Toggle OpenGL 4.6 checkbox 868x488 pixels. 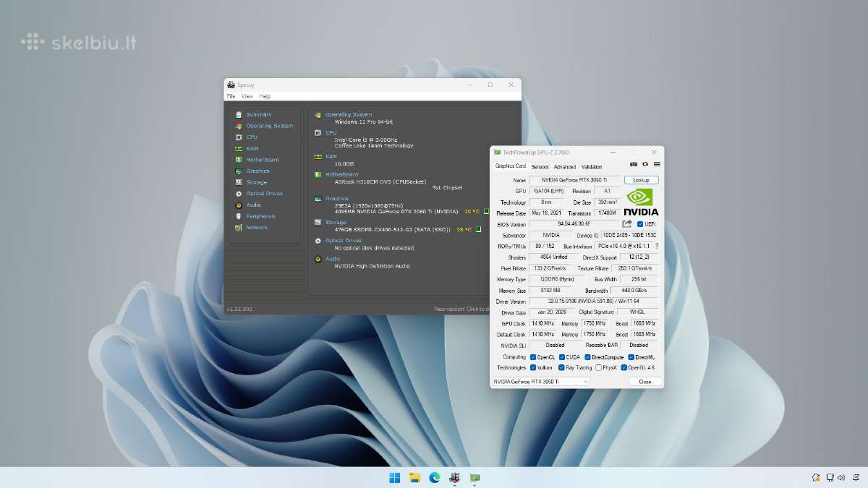(x=624, y=367)
